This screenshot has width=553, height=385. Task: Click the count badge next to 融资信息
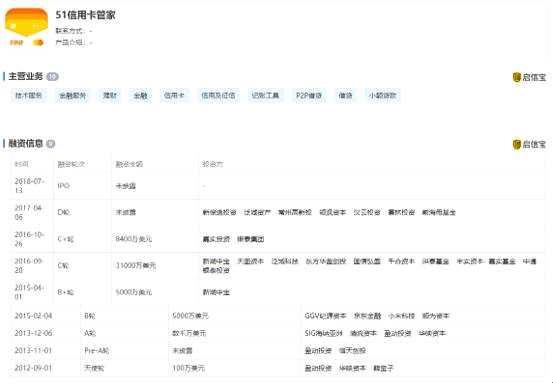[51, 143]
